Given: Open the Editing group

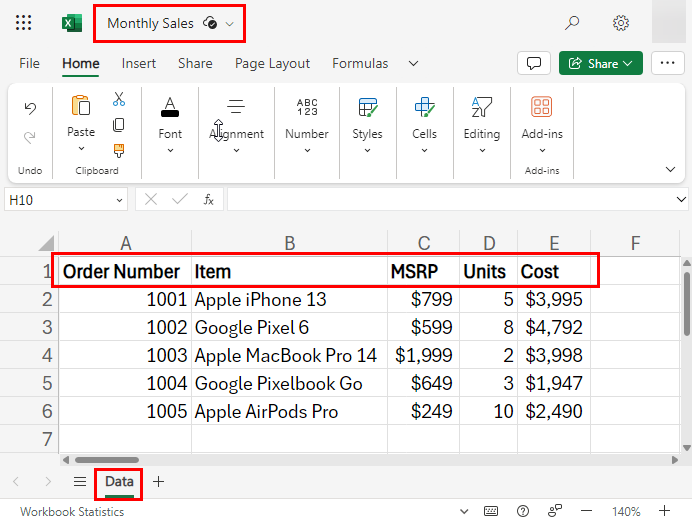Looking at the screenshot, I should [481, 125].
